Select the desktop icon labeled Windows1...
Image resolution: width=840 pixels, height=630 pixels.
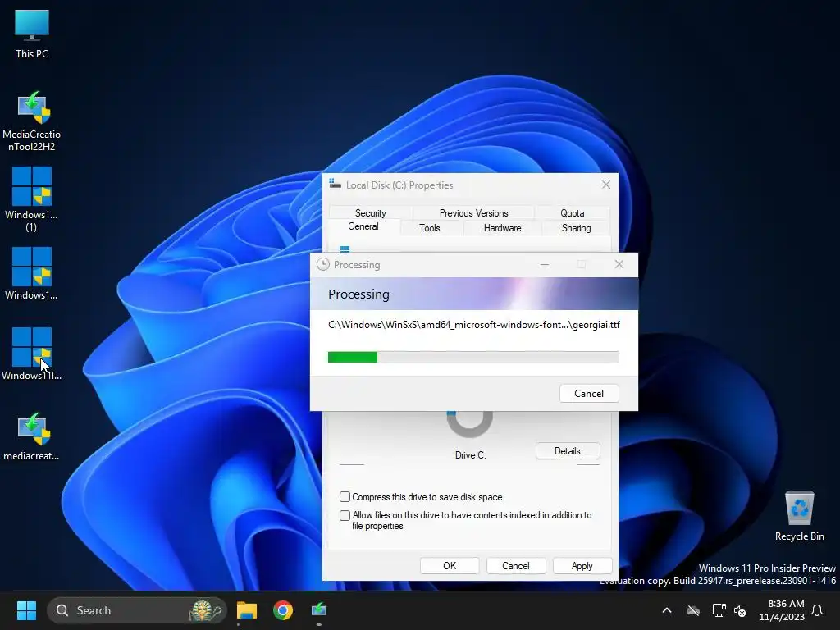pos(32,273)
